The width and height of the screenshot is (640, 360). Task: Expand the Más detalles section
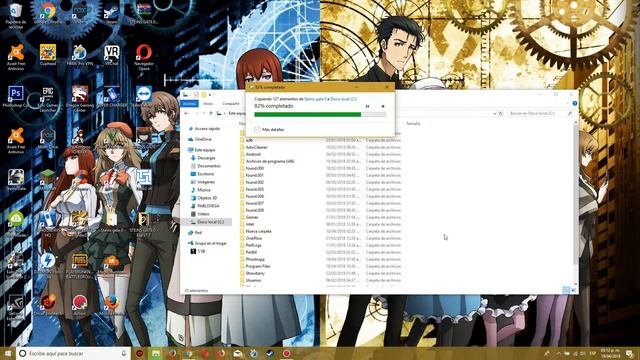tap(269, 129)
